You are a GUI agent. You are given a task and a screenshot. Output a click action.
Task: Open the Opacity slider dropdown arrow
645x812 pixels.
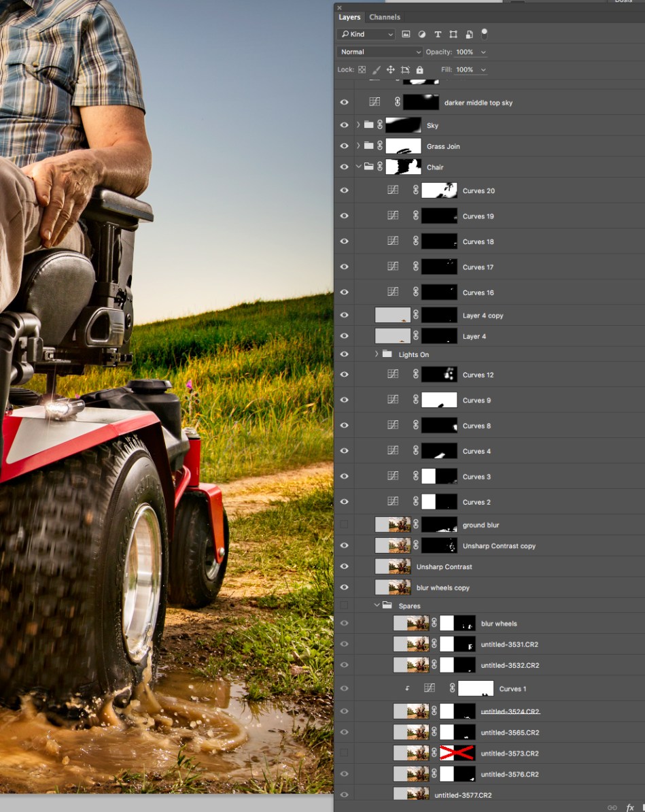coord(483,52)
